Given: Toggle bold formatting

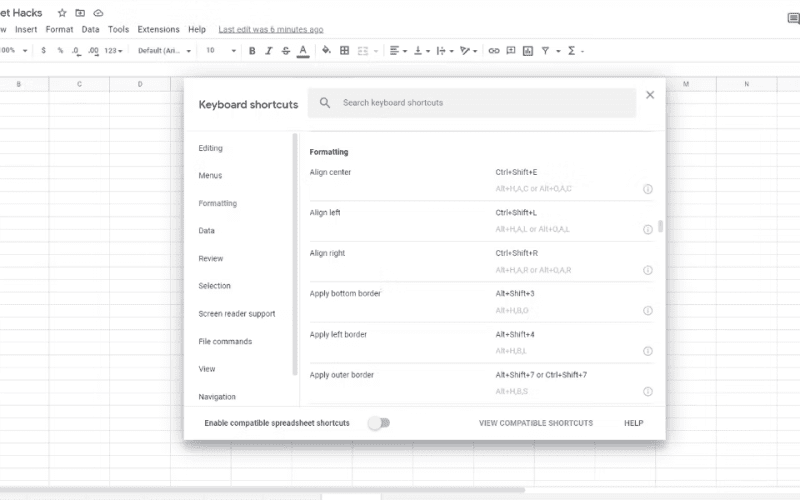Looking at the screenshot, I should point(252,51).
